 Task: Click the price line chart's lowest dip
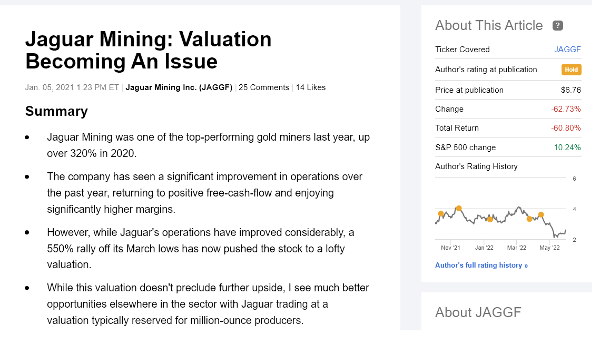point(555,238)
